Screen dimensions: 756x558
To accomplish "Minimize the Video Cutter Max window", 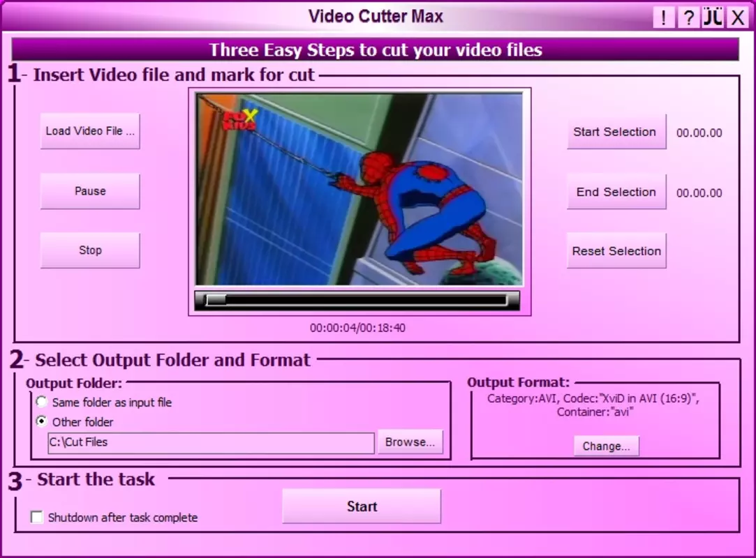I will point(713,18).
